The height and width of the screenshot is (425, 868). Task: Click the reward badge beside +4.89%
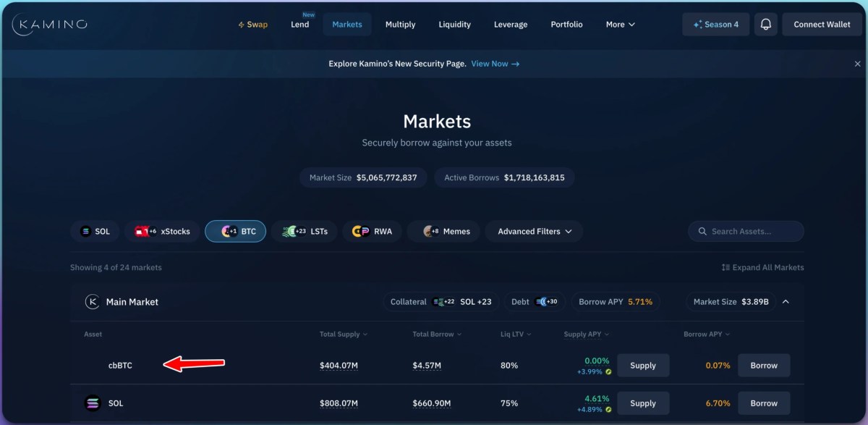click(608, 410)
